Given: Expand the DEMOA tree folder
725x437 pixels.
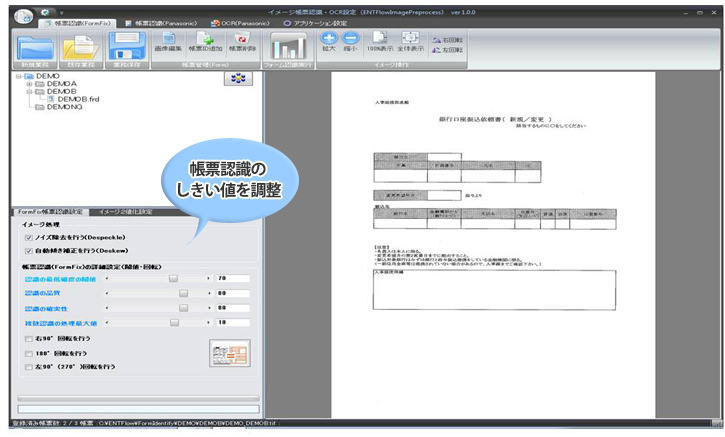Looking at the screenshot, I should 31,83.
